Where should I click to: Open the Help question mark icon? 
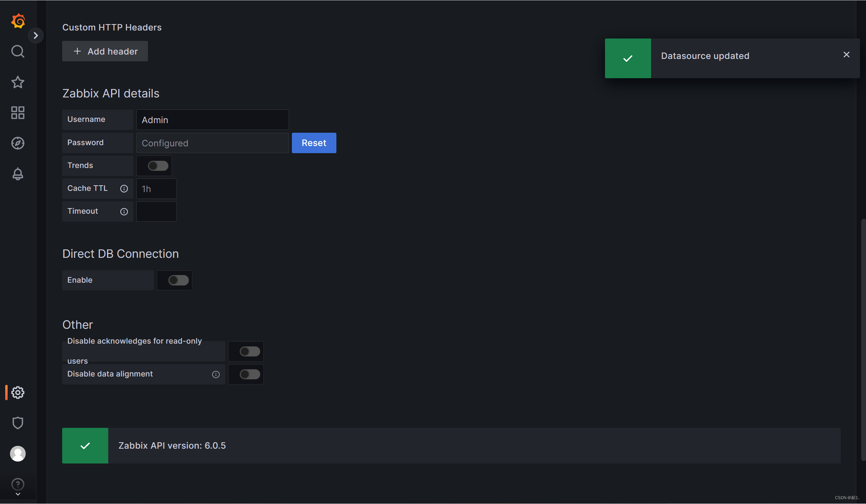18,484
